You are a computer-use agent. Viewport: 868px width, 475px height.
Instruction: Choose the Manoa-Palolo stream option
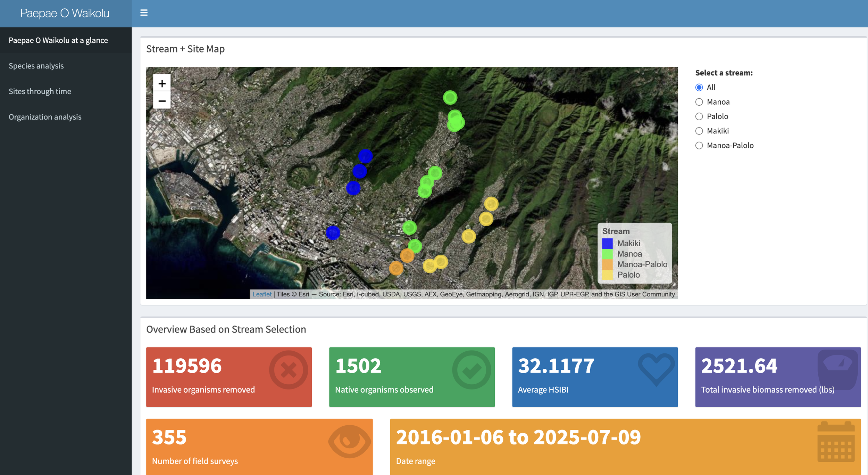pos(699,146)
